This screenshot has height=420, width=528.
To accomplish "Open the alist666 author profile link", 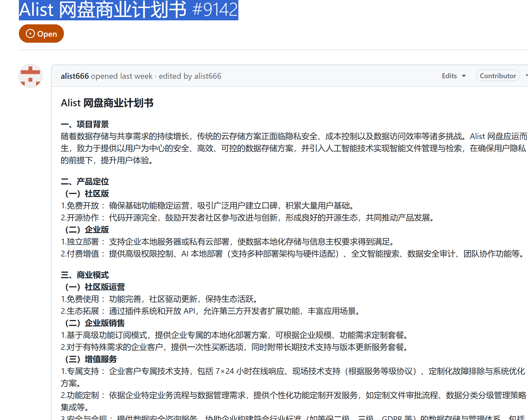I will tap(75, 76).
